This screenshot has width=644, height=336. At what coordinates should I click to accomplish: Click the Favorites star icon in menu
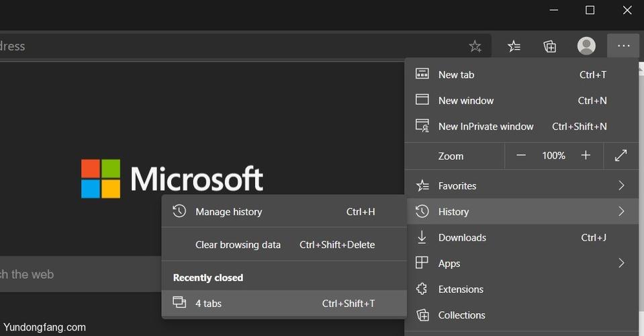pyautogui.click(x=422, y=185)
